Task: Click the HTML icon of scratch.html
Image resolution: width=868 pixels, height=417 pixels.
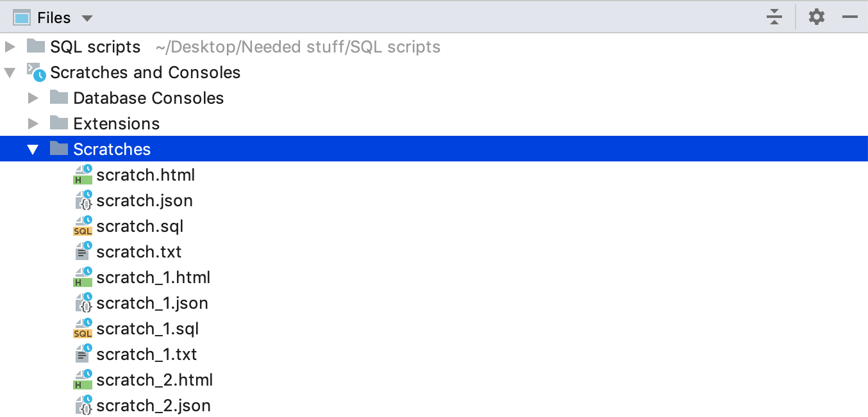Action: click(x=83, y=175)
